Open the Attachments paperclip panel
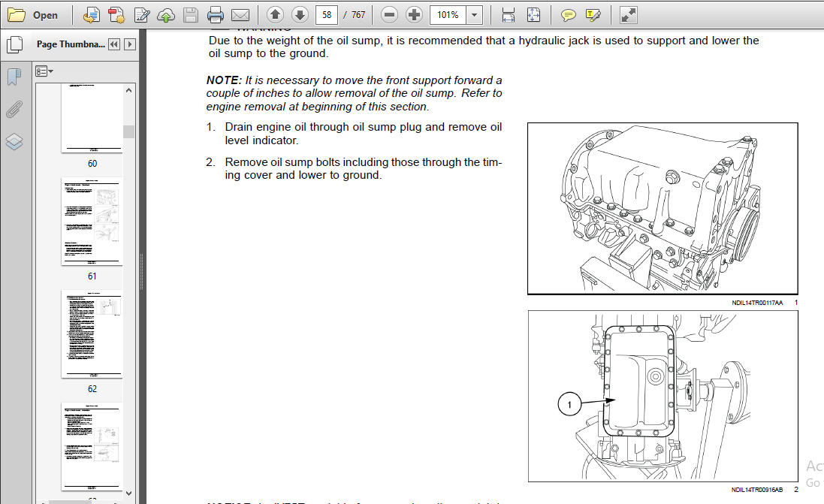 point(14,110)
